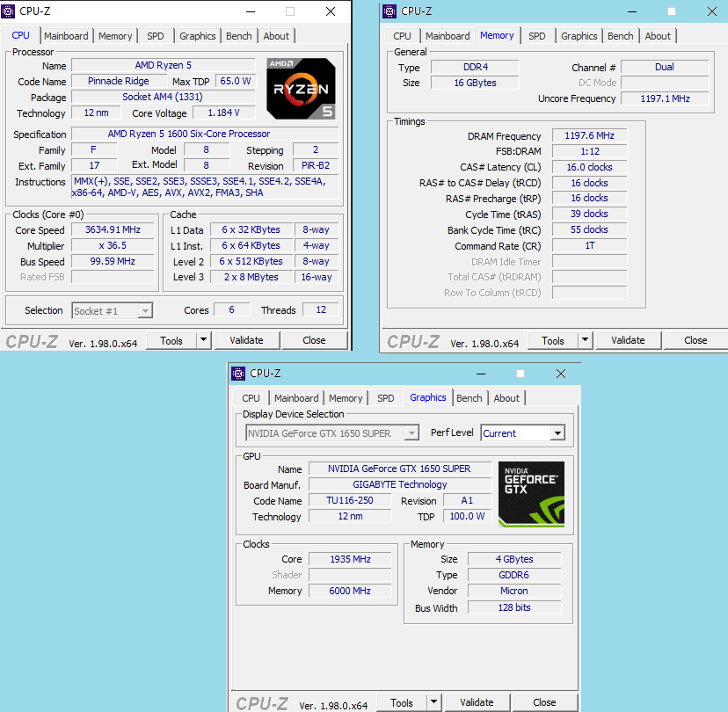Viewport: 728px width, 712px height.
Task: Open About tab in Memory window
Action: click(658, 36)
